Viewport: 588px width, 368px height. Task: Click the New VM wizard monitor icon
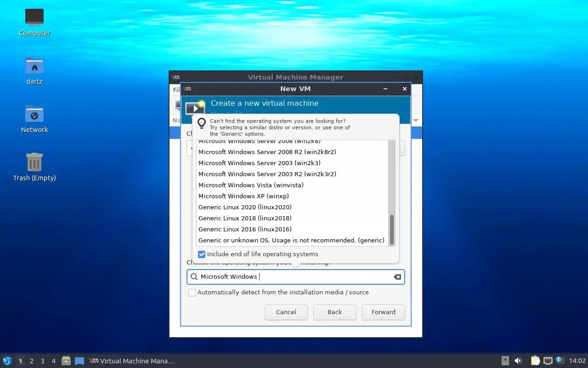point(195,107)
